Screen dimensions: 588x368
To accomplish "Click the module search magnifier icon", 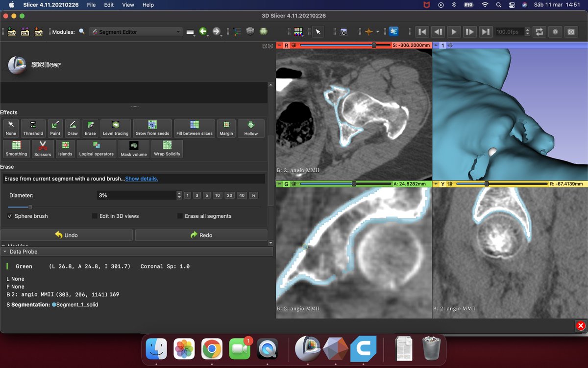I will click(82, 31).
